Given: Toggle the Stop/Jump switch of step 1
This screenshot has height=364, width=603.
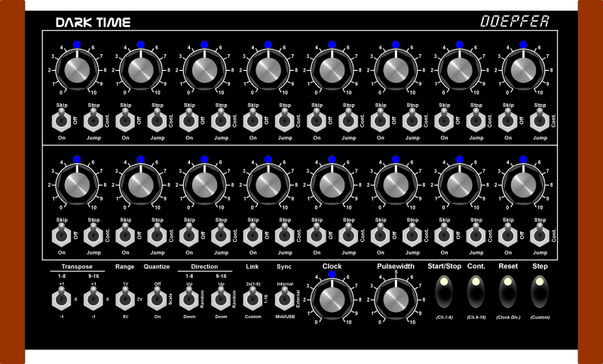Looking at the screenshot, I should 93,120.
